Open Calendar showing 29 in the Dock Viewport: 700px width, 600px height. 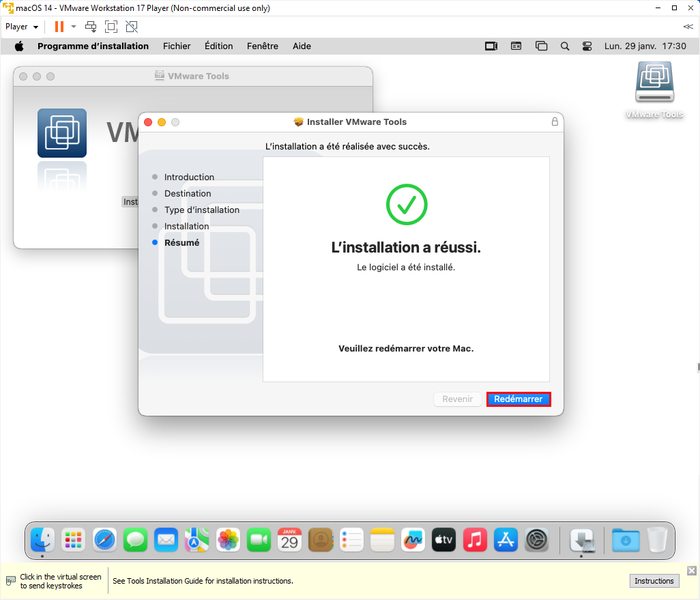(289, 540)
